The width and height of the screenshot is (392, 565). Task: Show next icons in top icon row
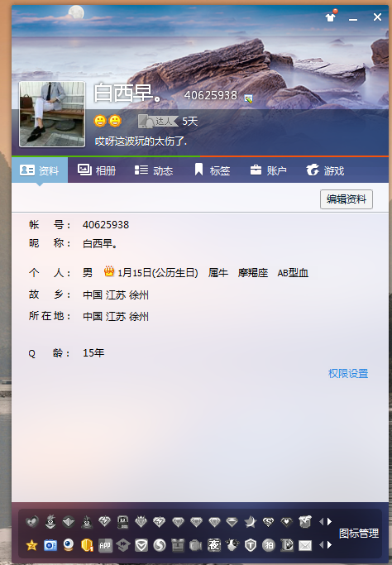[x=329, y=521]
